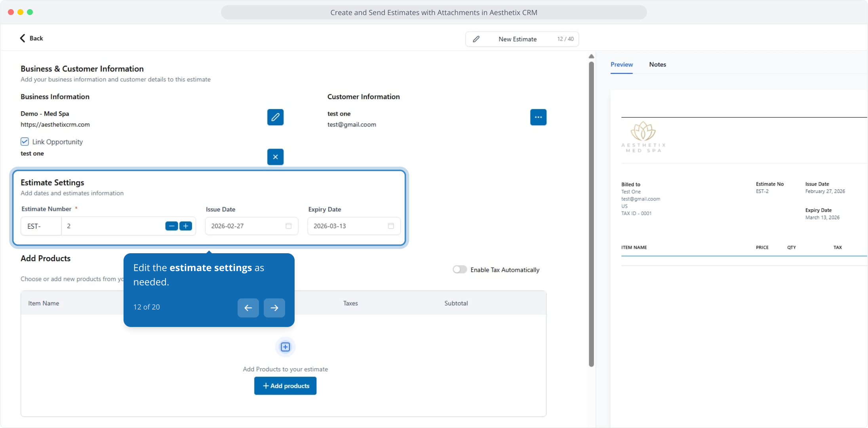Open the Expiry Date calendar picker

pos(391,226)
